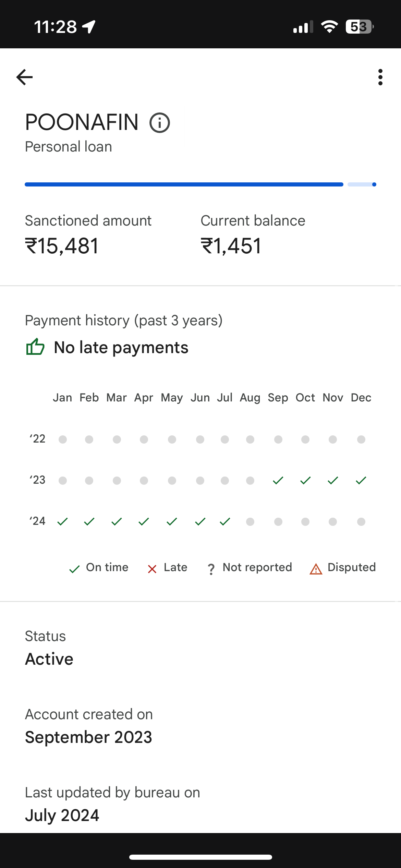This screenshot has height=868, width=401.
Task: Tap January '24 on-time checkmark
Action: point(62,522)
